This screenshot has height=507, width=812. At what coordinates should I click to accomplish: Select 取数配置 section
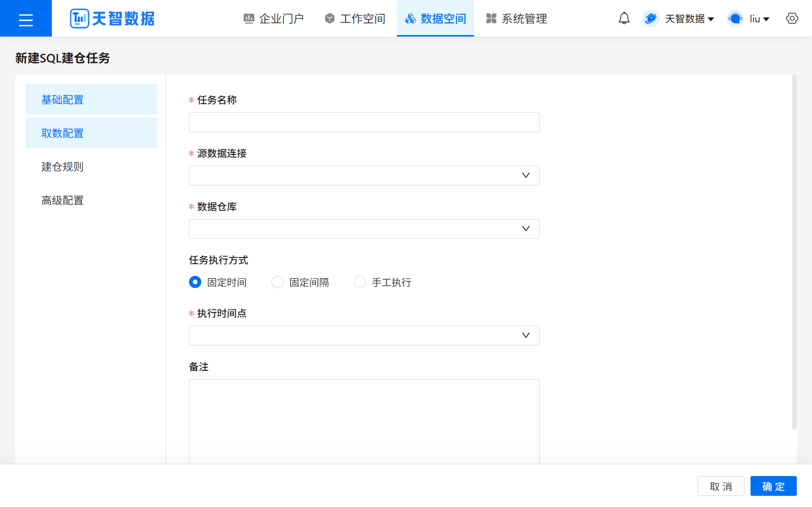click(91, 133)
